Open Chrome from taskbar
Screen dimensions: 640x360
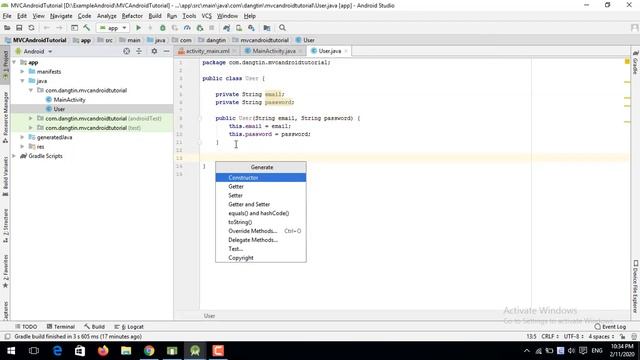pos(149,351)
